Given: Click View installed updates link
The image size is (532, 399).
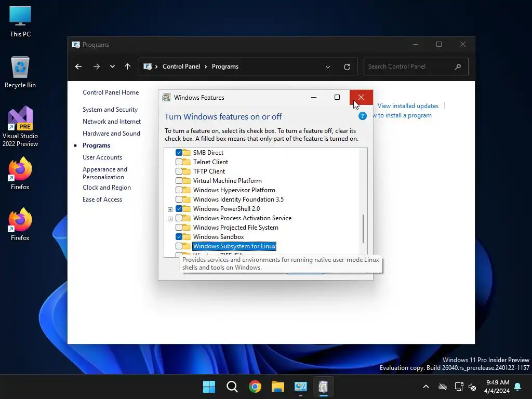Looking at the screenshot, I should point(408,106).
